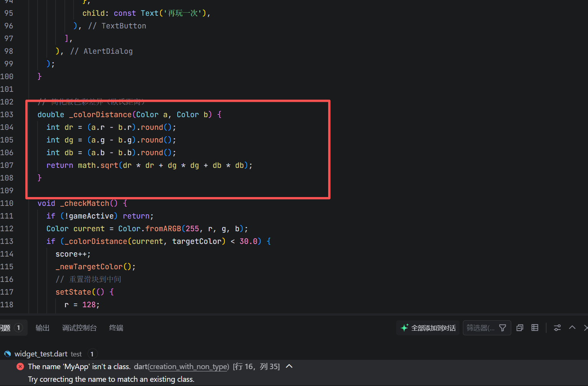Click the "int dg = (a.g - b.g).round();" line
The image size is (588, 386).
tap(111, 140)
